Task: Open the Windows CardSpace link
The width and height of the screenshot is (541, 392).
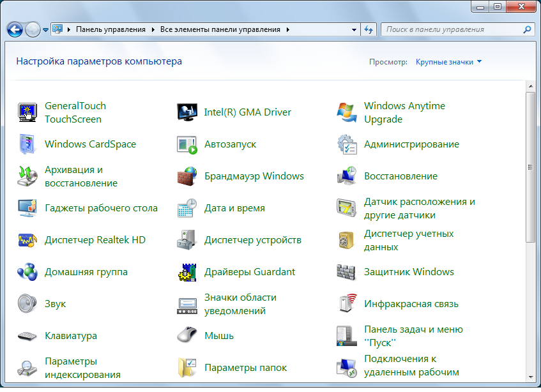Action: click(x=91, y=144)
